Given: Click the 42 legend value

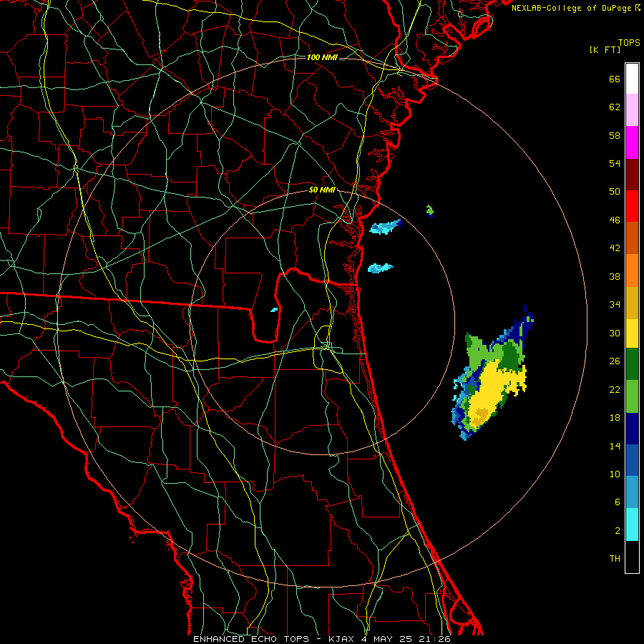Looking at the screenshot, I should click(615, 248).
